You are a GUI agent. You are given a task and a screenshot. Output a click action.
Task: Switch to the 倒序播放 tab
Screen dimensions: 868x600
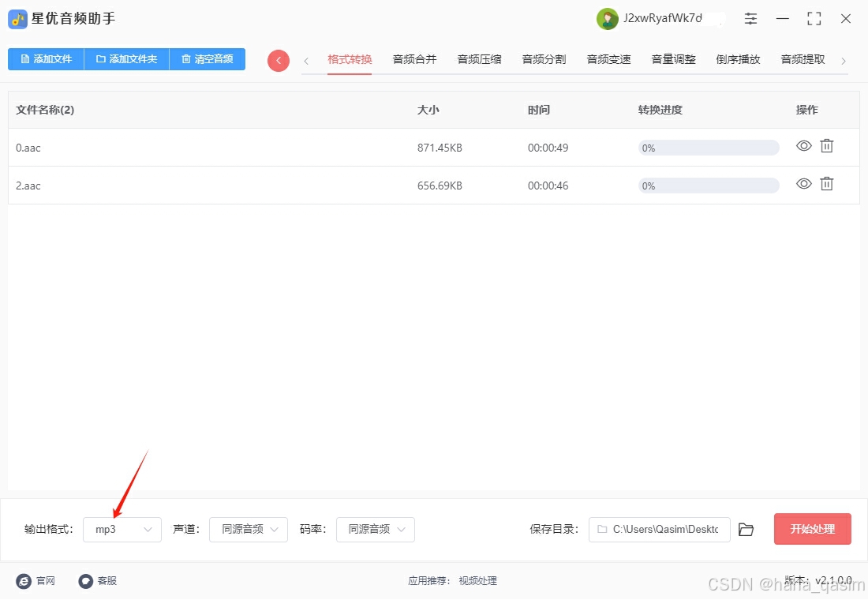738,59
